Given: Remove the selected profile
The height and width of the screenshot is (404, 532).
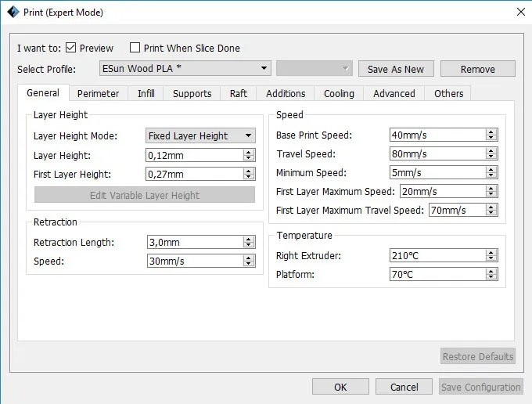Looking at the screenshot, I should coord(477,69).
